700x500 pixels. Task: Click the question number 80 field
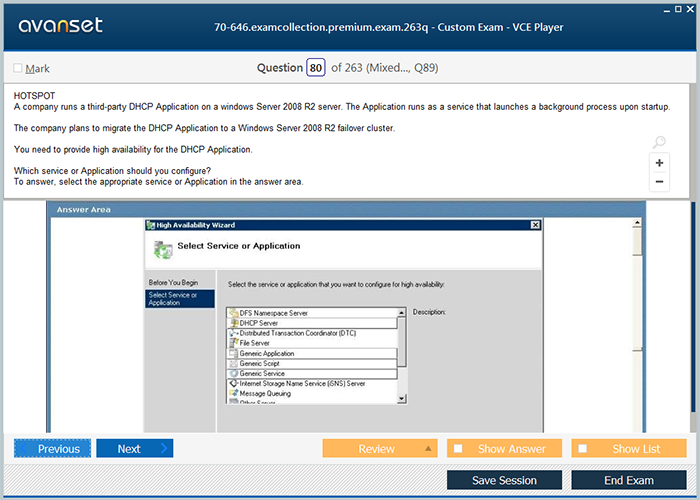pos(316,68)
